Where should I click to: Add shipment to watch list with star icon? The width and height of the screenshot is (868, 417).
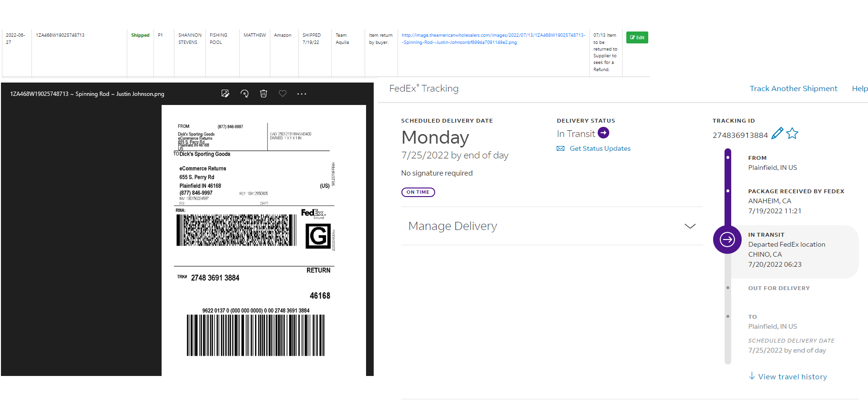pyautogui.click(x=792, y=133)
